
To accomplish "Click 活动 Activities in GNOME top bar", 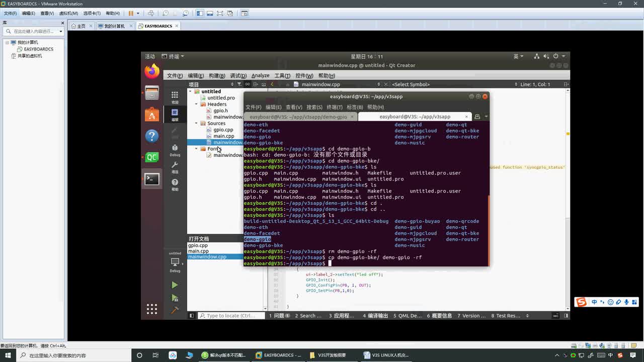I will (150, 56).
